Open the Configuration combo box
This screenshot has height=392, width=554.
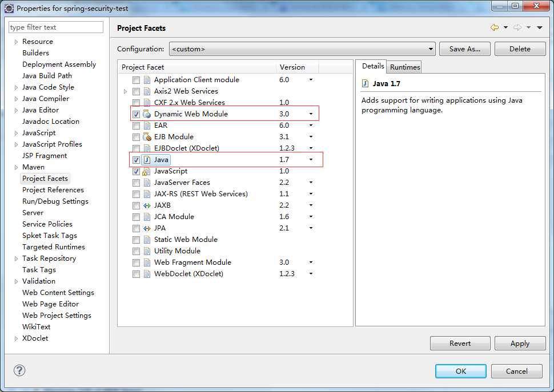(302, 49)
